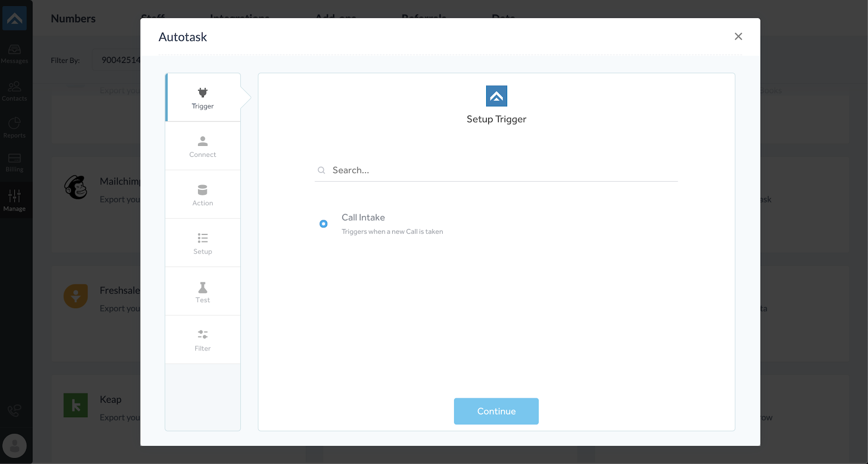
Task: Click 'Triggers when a new Call is taken' text
Action: point(392,232)
